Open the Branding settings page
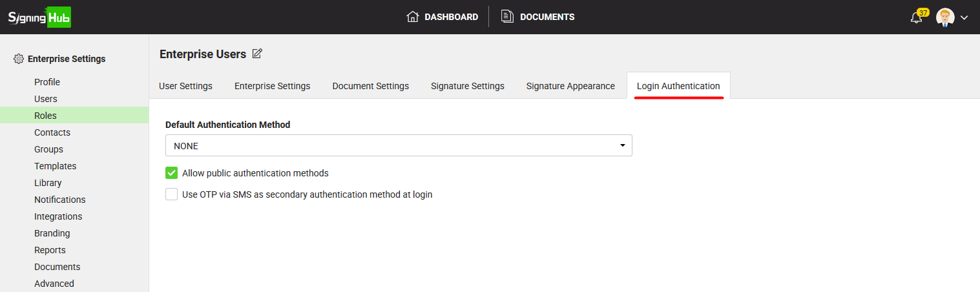 (x=52, y=233)
